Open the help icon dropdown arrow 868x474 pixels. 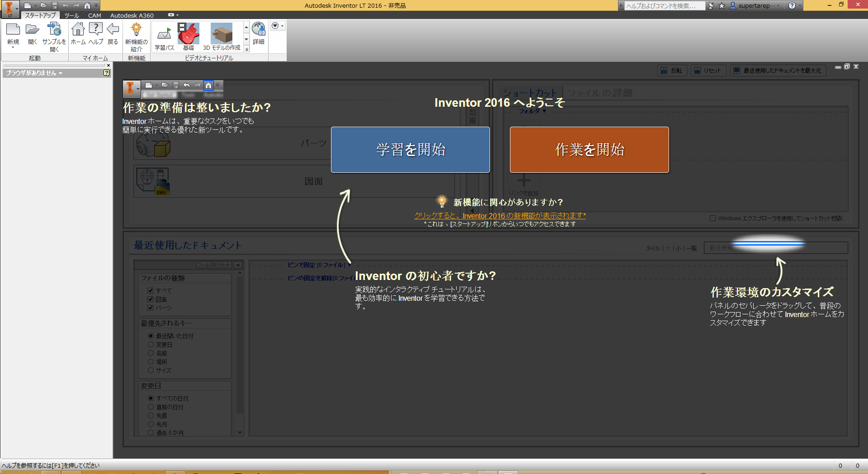click(800, 5)
